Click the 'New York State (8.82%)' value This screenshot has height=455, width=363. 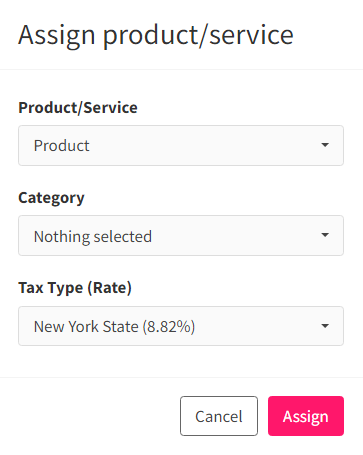(x=114, y=327)
